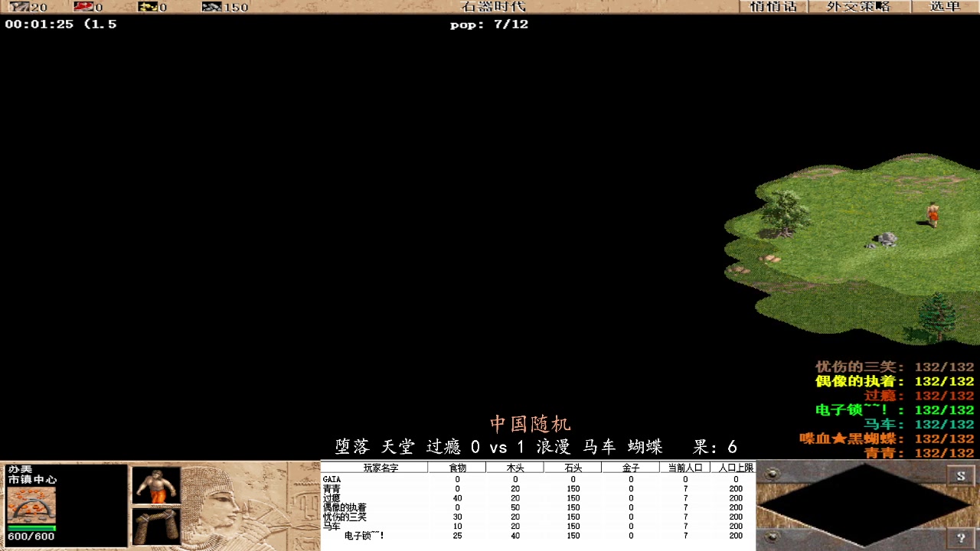Click the green town center health bar
This screenshot has width=980, height=551.
tap(31, 527)
